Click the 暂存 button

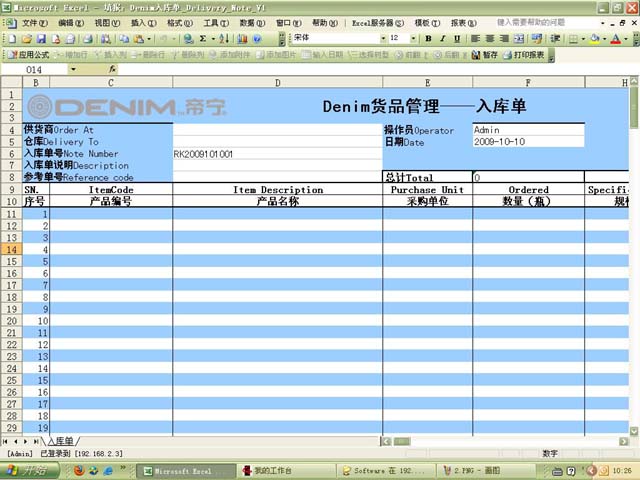tap(485, 55)
